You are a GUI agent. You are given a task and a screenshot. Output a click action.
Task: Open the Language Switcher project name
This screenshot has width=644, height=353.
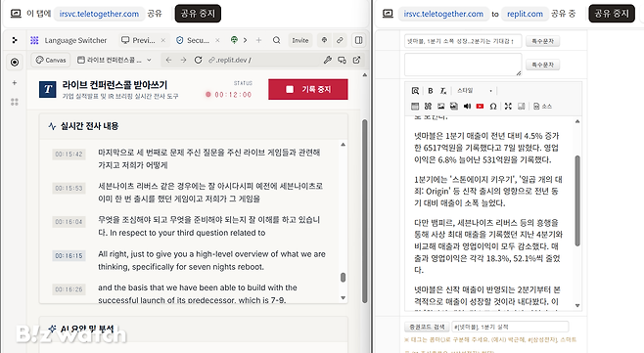tap(75, 40)
